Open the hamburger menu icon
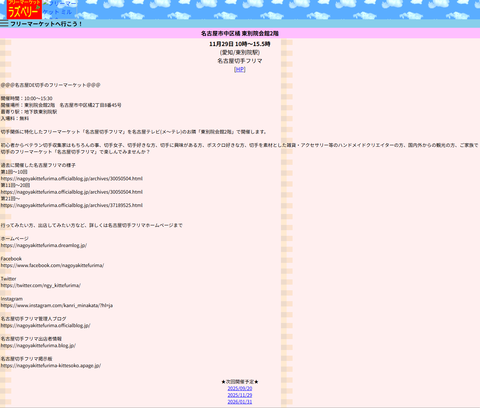Screen dimensions: 480x408 point(4,24)
